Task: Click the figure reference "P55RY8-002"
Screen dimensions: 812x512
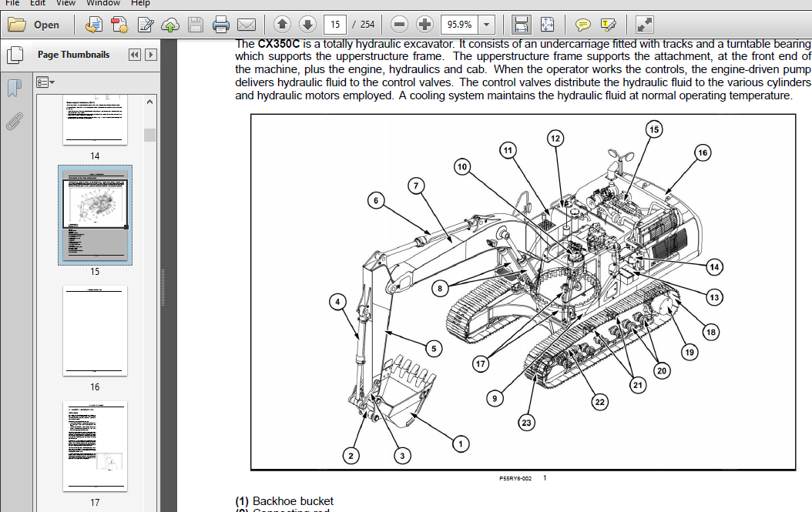Action: tap(515, 478)
